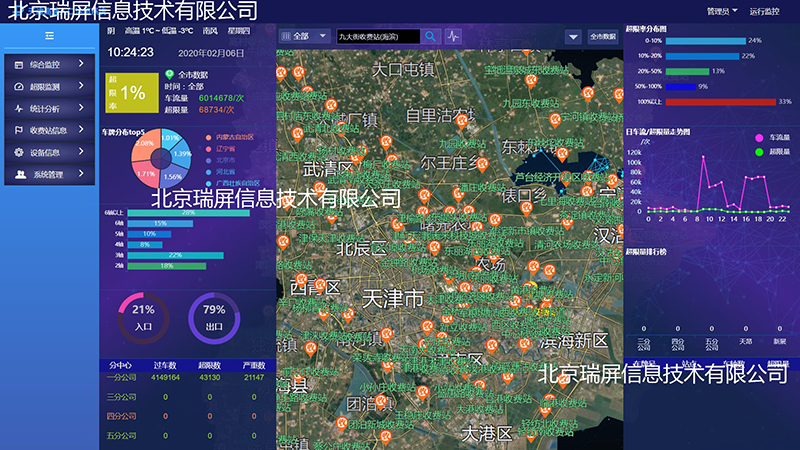Click the 统计分析 pulse icon in sidebar
Image resolution: width=800 pixels, height=450 pixels.
[19, 109]
